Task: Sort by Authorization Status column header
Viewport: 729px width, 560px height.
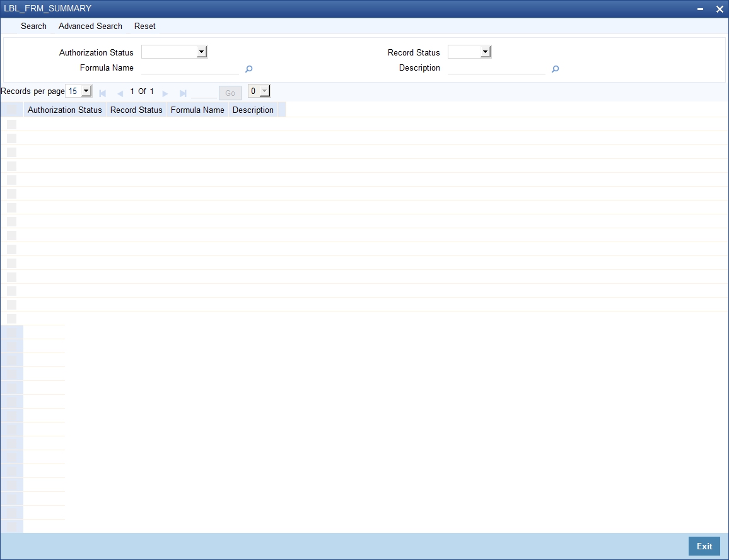Action: [x=64, y=110]
